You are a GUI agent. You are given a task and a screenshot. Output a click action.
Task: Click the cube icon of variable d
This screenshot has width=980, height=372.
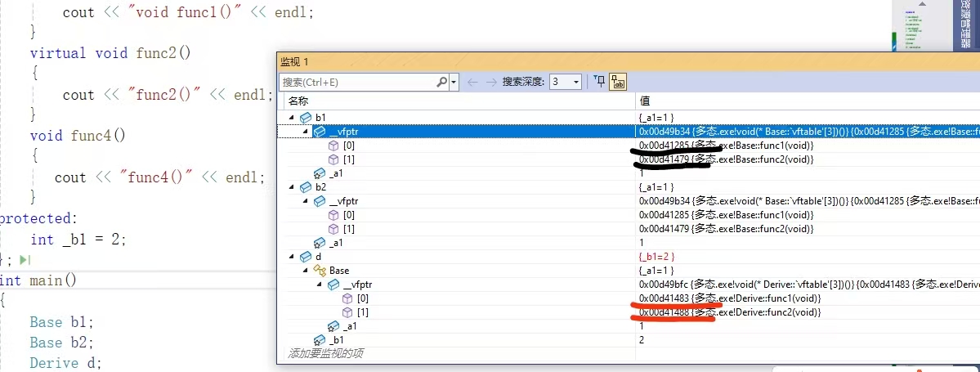coord(305,257)
